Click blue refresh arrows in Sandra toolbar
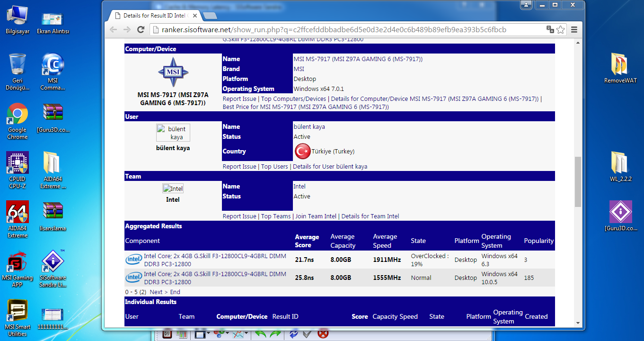Screen dimensions: 644x341 tap(294, 333)
